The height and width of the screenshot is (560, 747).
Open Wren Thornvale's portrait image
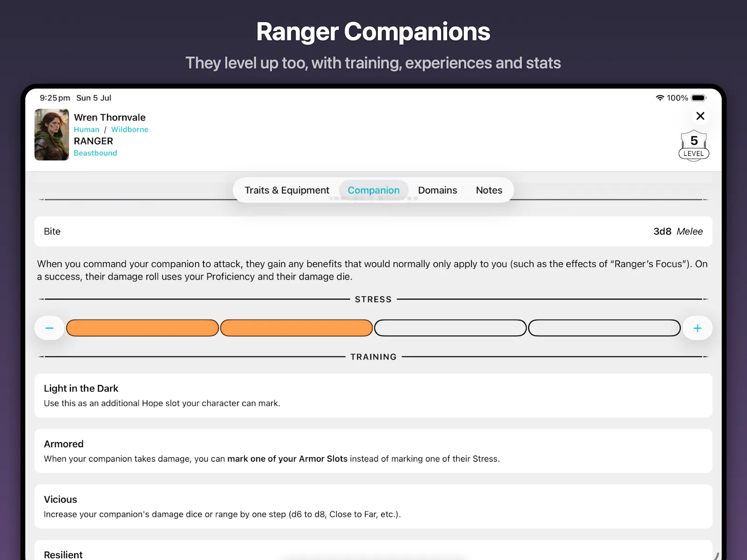pyautogui.click(x=52, y=135)
